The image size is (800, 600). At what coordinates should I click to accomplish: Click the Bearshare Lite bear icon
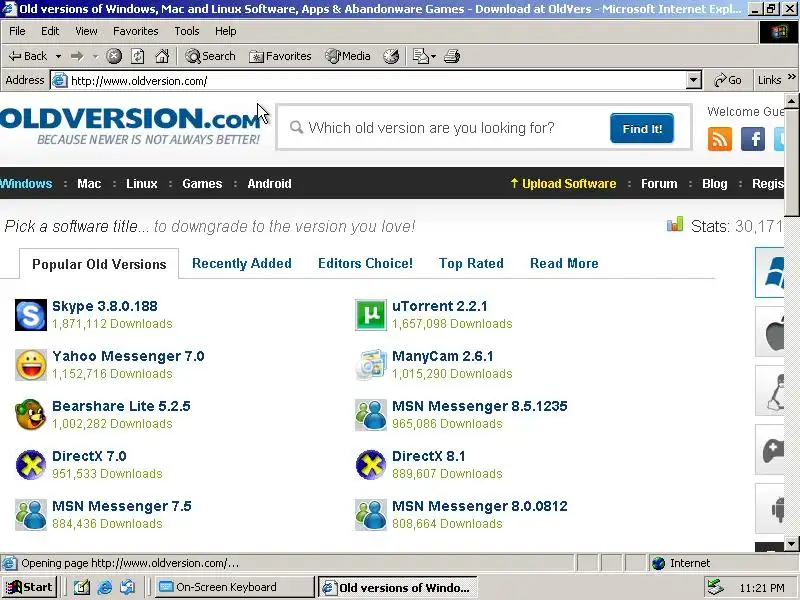click(31, 415)
